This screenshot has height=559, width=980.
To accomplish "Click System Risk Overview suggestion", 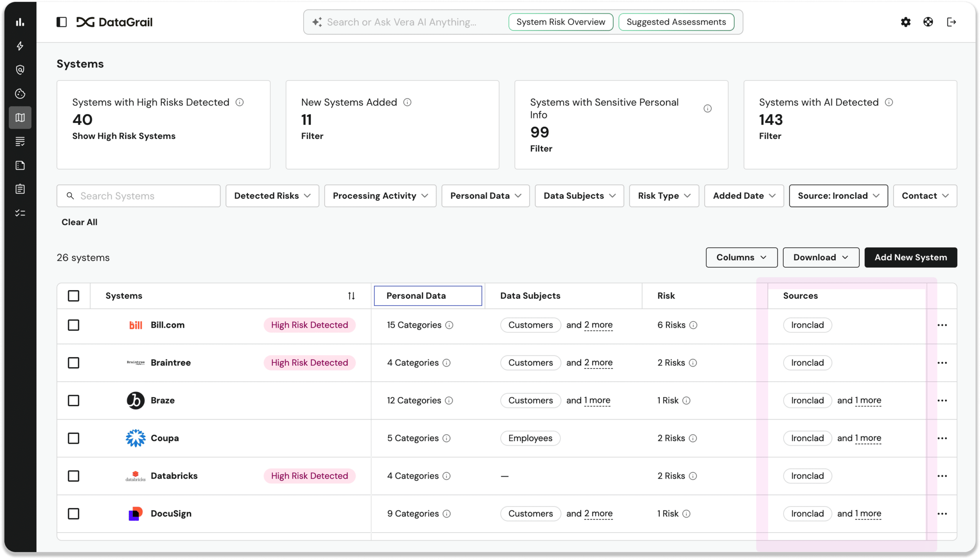I will tap(560, 22).
